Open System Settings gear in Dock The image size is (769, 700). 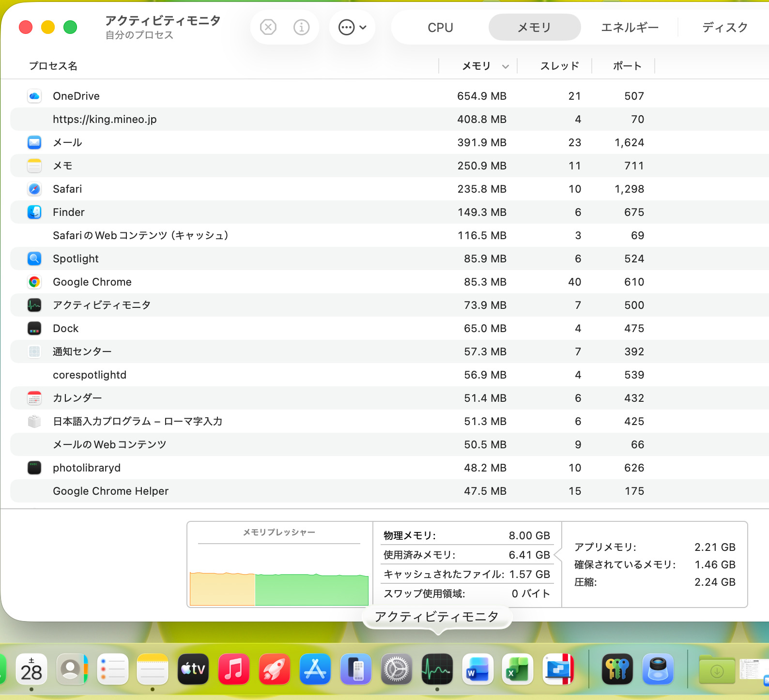click(397, 669)
